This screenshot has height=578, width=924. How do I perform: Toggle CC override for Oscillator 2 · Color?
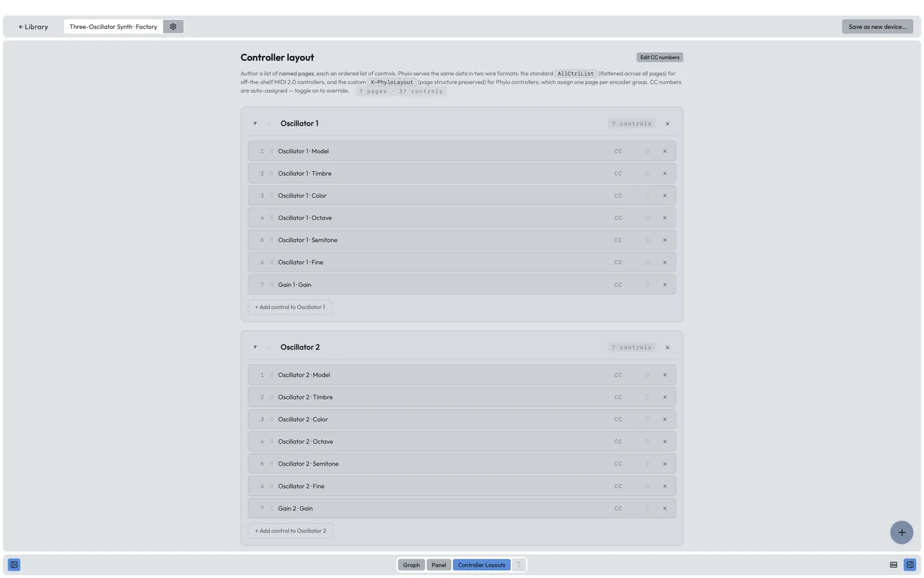pos(618,419)
